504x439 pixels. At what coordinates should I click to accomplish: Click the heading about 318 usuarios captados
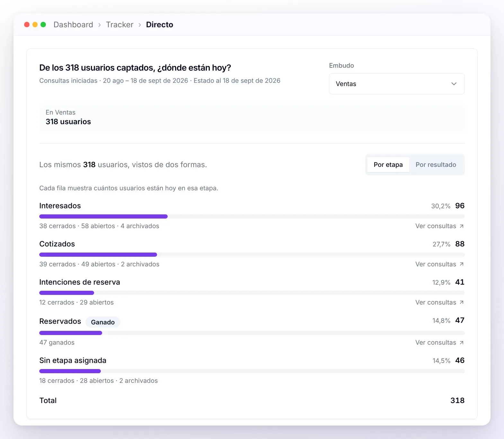click(x=135, y=68)
